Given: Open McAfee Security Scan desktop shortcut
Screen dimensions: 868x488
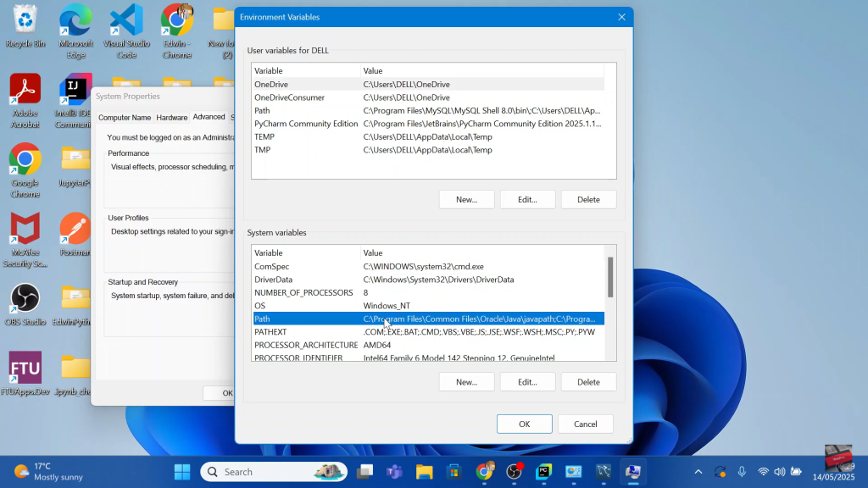Looking at the screenshot, I should [25, 240].
